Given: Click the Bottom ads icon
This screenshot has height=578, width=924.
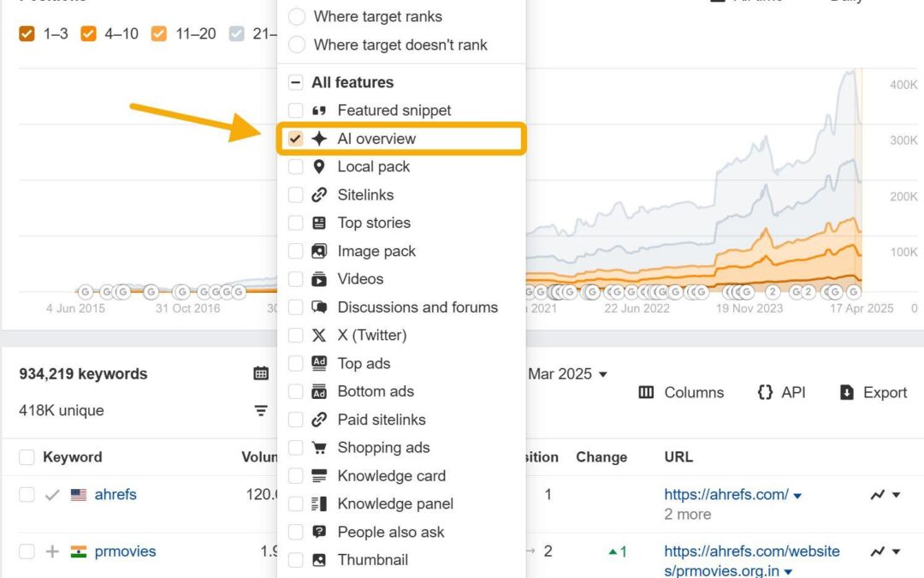Looking at the screenshot, I should point(319,391).
